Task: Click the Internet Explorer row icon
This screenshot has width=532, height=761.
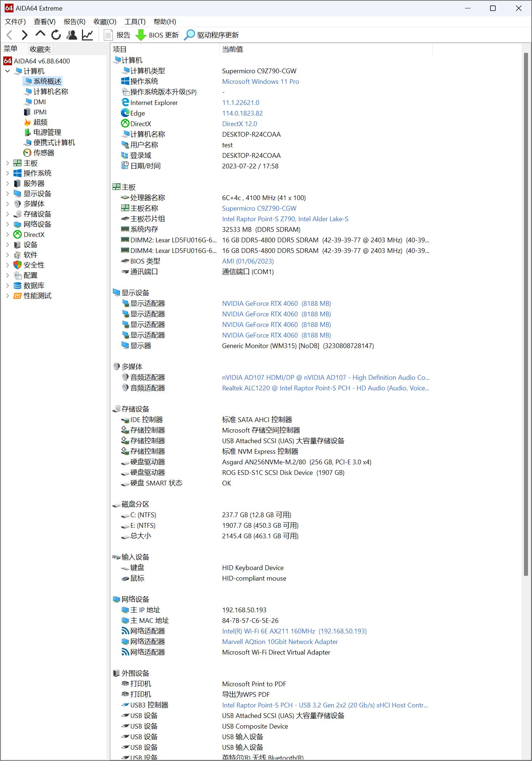Action: 125,102
